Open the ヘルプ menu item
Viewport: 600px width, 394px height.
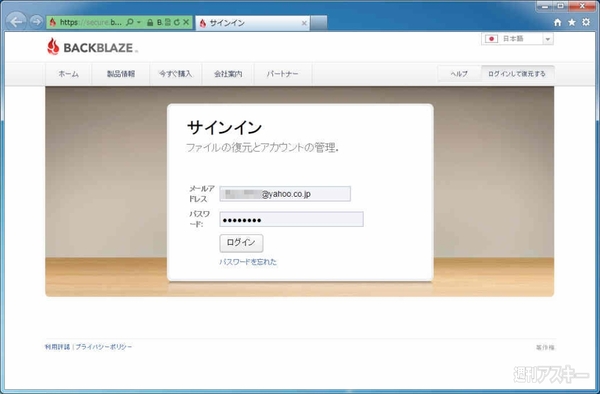[459, 74]
